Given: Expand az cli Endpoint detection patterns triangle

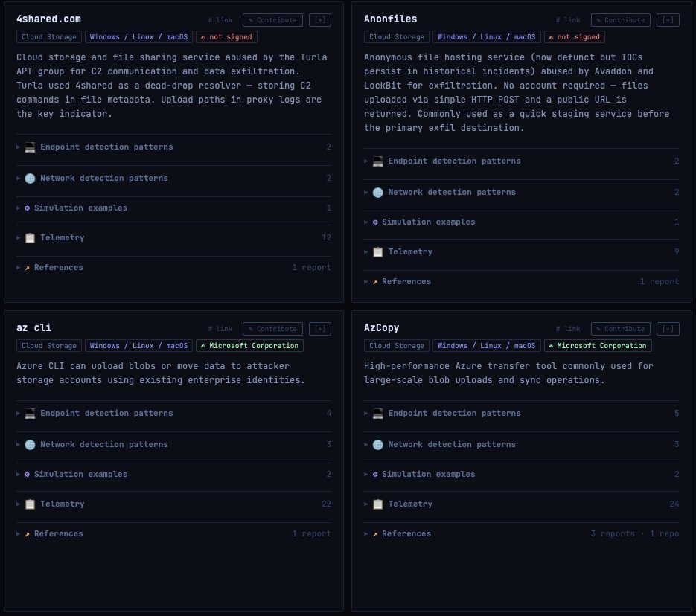Looking at the screenshot, I should [x=18, y=413].
